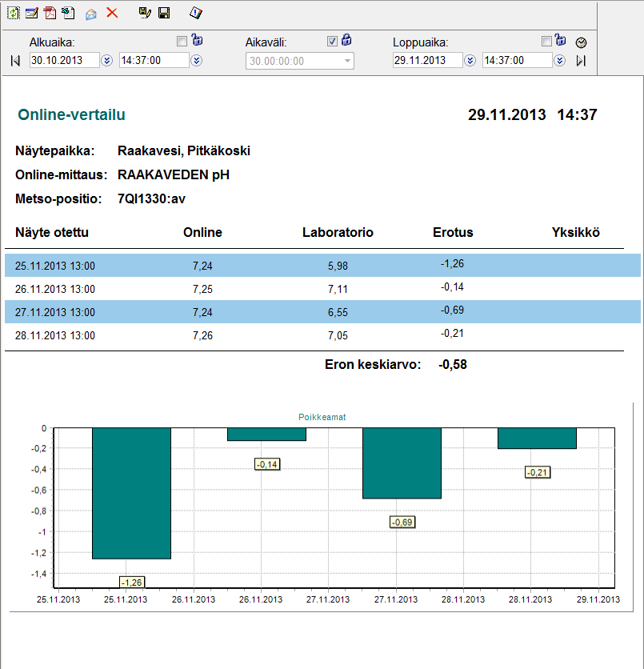This screenshot has height=669, width=644.
Task: Click the chart bar labeled -1,26
Action: pos(132,493)
